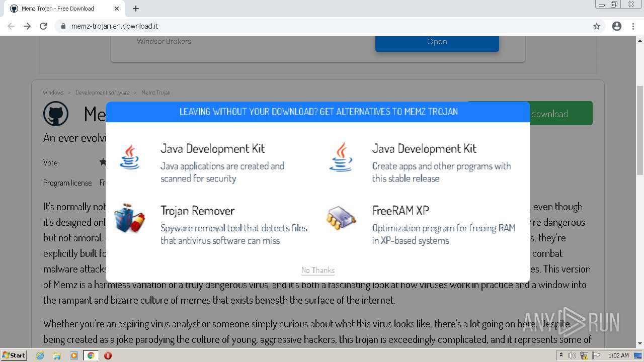644x362 pixels.
Task: Click the scrollbar down arrow
Action: point(639,344)
